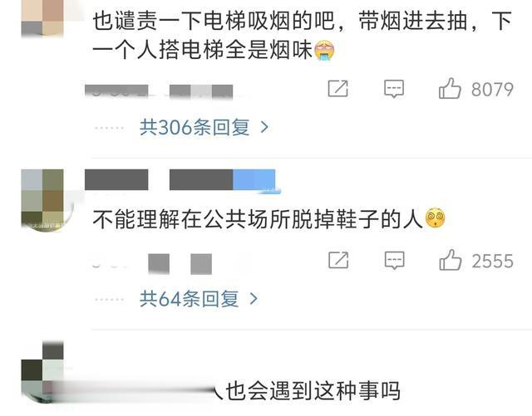Click the chevron after 共306条回复
Image resolution: width=532 pixels, height=416 pixels.
tap(264, 128)
